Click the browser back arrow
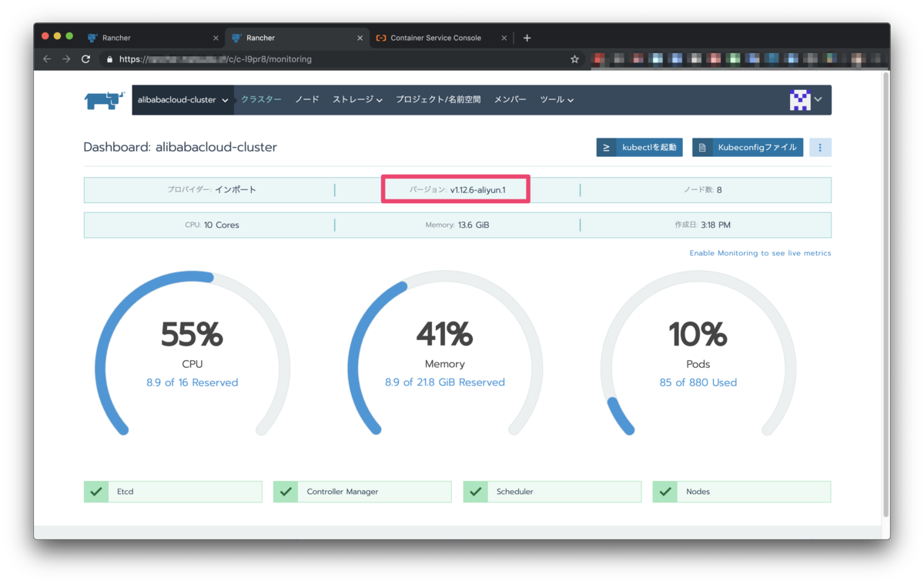This screenshot has width=924, height=584. click(x=47, y=59)
